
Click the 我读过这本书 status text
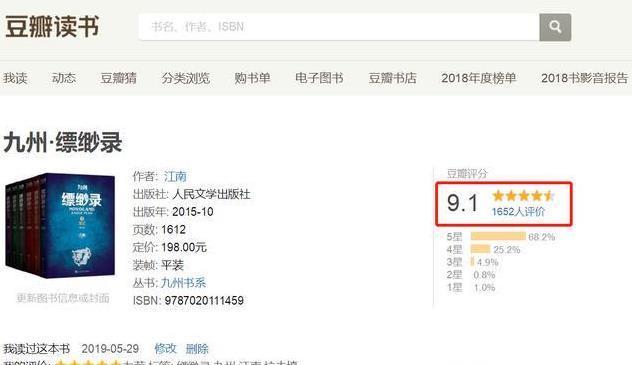pyautogui.click(x=37, y=348)
